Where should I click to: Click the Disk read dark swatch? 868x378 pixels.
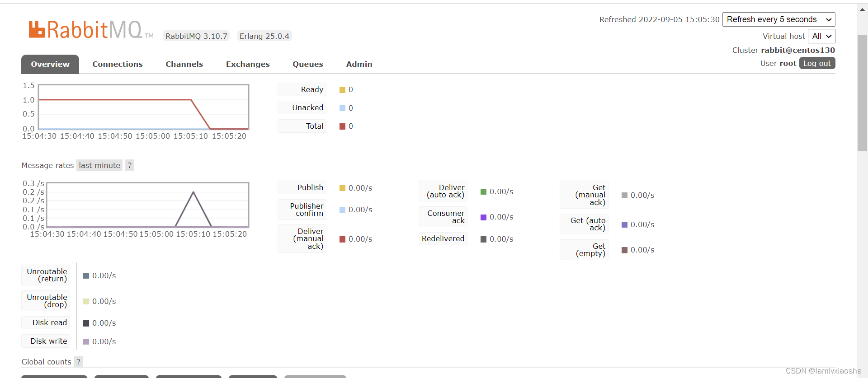pos(86,323)
